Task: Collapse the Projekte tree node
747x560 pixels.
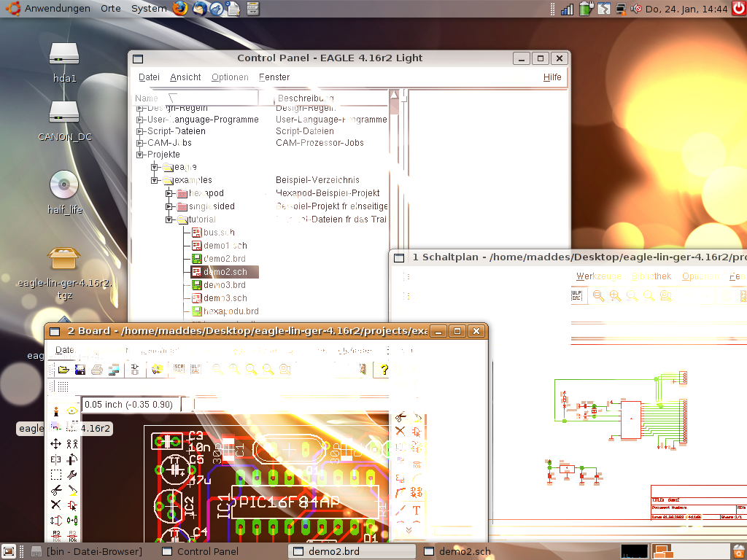Action: point(140,155)
